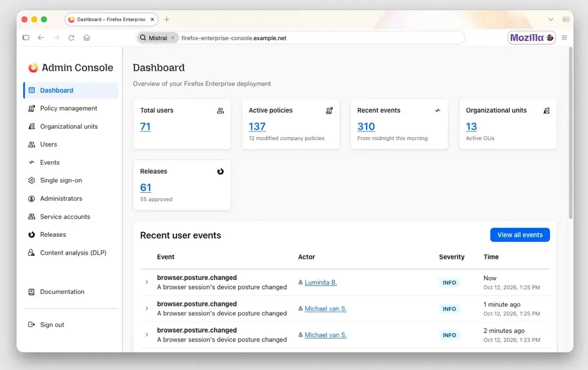Open Service accounts in the sidebar
This screenshot has height=370, width=588.
pos(71,217)
